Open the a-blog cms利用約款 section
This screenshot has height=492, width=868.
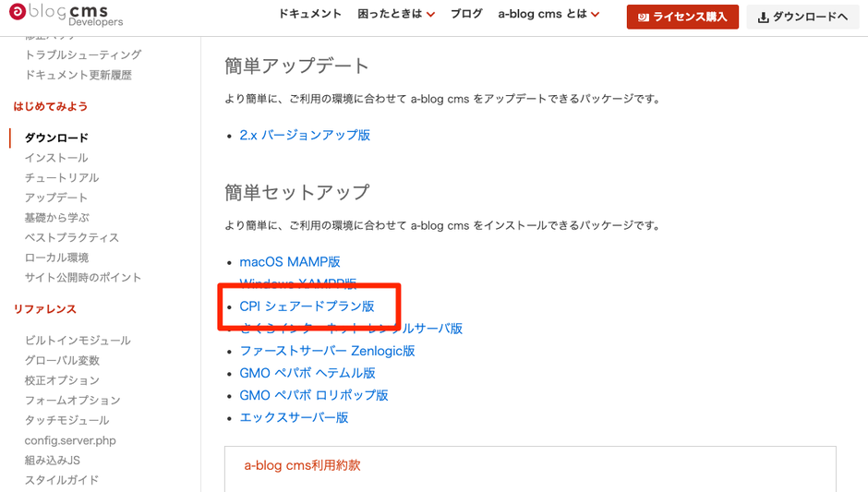[302, 465]
